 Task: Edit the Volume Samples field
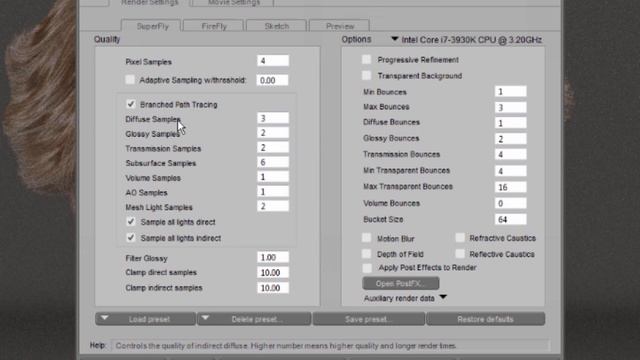tap(273, 177)
